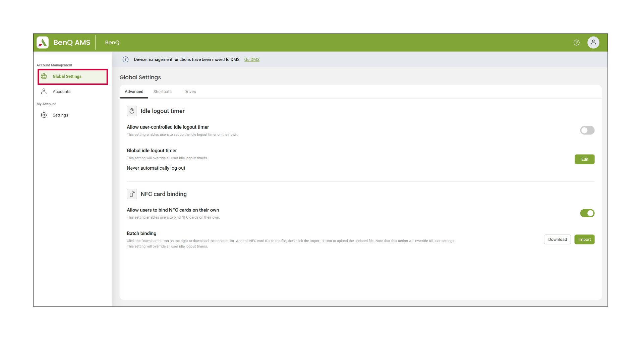
Task: Click the BenQ AMS title text
Action: tap(72, 43)
